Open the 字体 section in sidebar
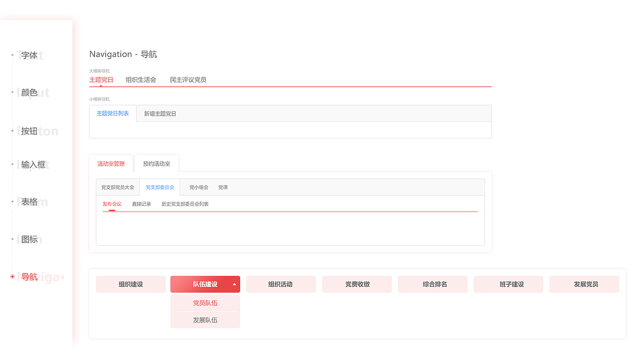Screen dimensions: 644x362 (x=29, y=55)
